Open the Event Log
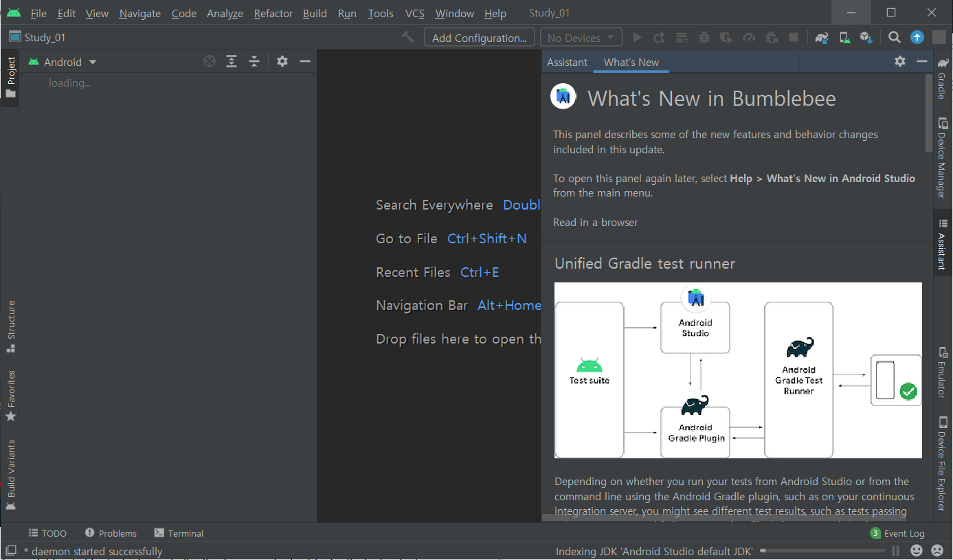Screen dimensions: 953x560 (897, 533)
